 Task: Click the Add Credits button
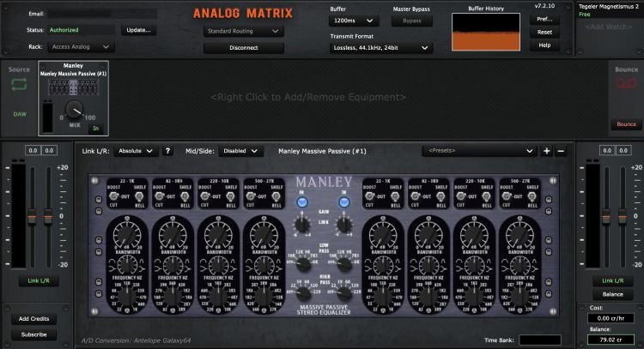(33, 319)
